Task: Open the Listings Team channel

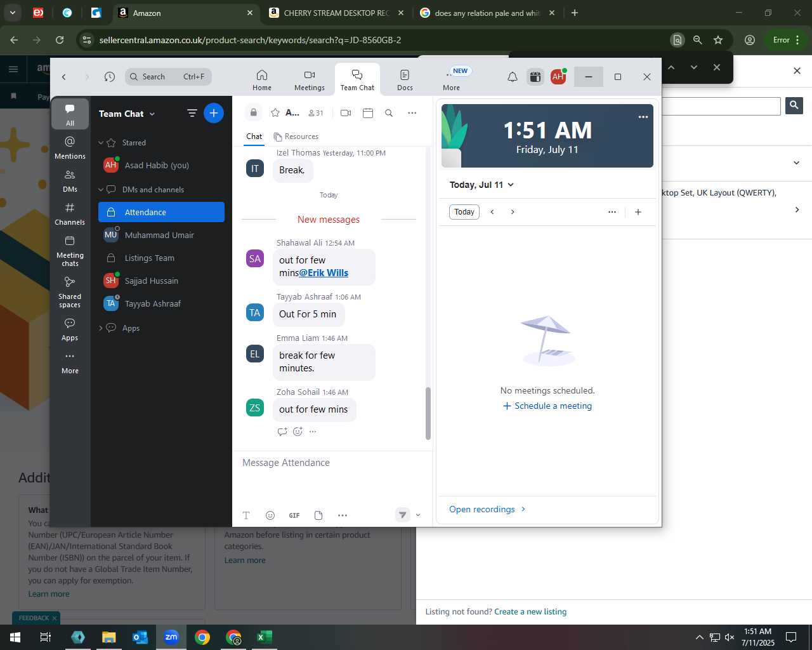Action: pyautogui.click(x=161, y=258)
